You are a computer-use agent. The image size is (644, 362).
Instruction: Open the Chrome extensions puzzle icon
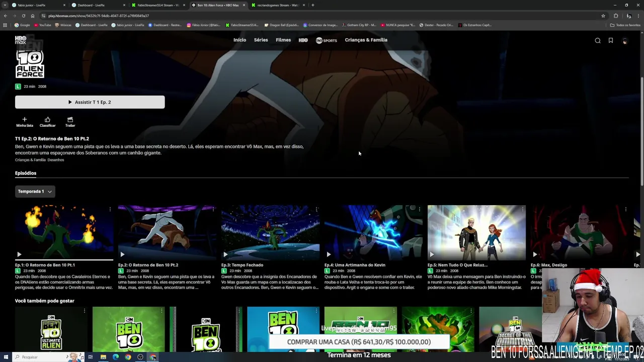point(616,16)
